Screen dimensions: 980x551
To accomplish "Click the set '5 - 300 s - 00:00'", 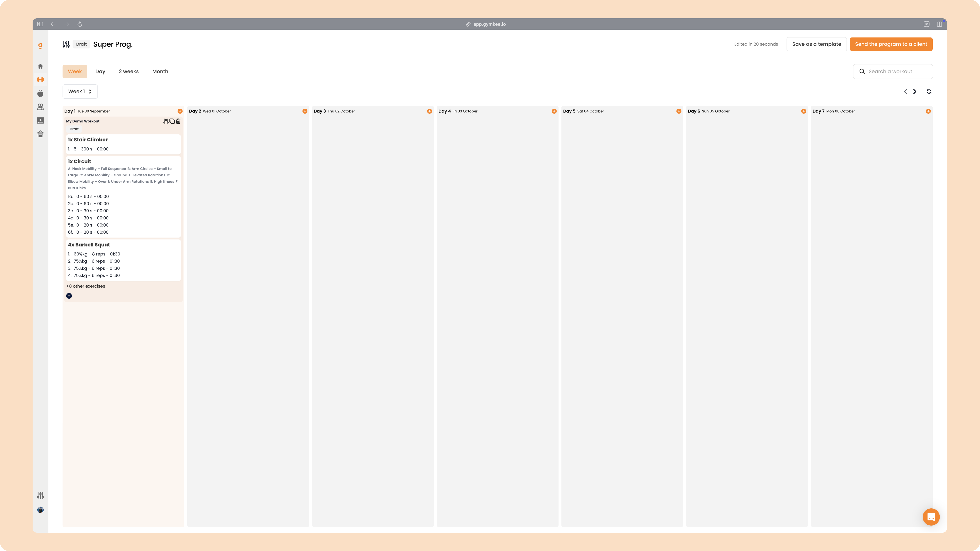I will click(91, 149).
